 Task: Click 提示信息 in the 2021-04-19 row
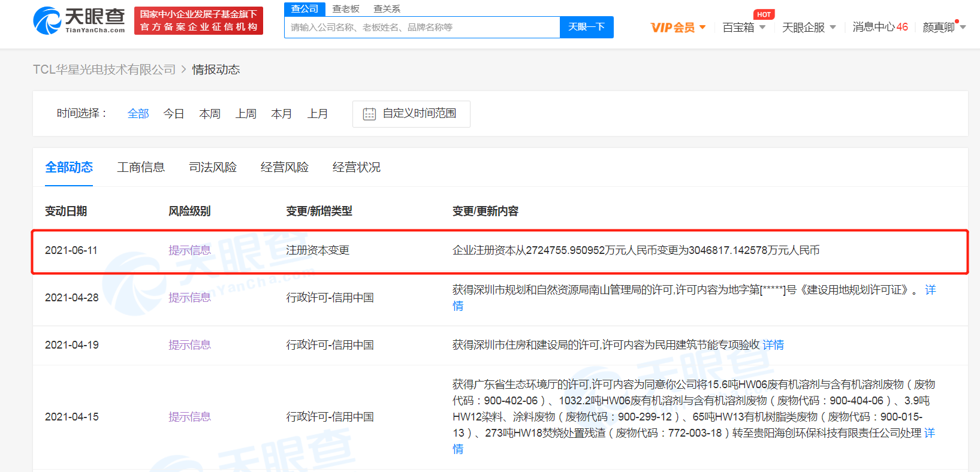point(189,345)
